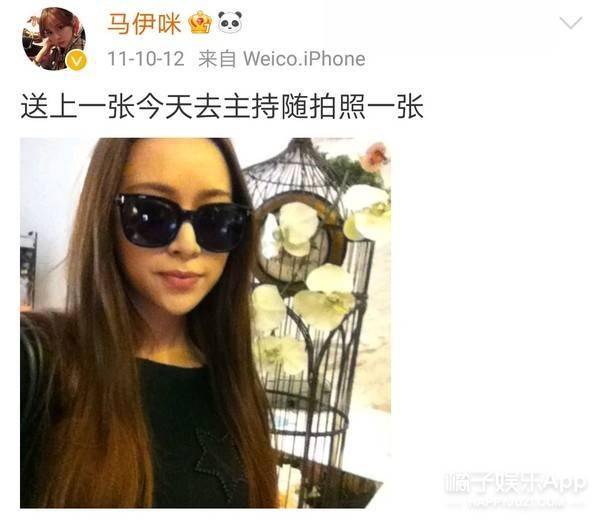Screen dimensions: 600x523
Task: Select the post text 送上一张今天去主持随拍照一张
Action: click(x=222, y=106)
